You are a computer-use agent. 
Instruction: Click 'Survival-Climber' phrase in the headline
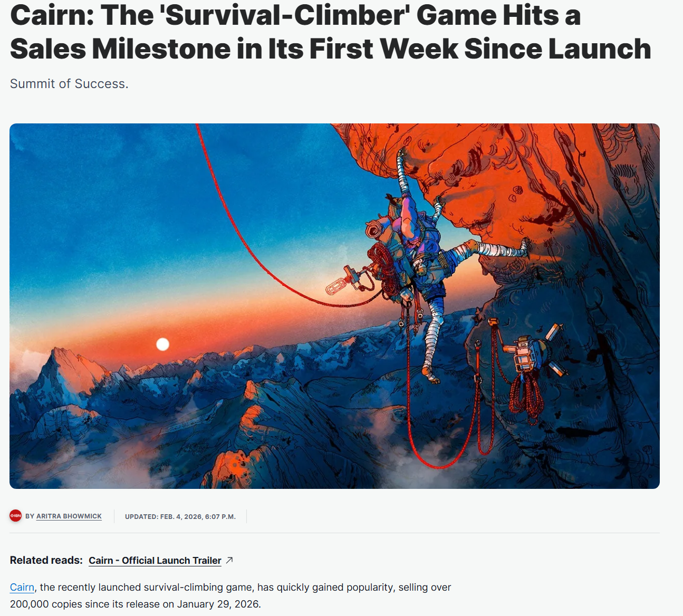pos(286,15)
